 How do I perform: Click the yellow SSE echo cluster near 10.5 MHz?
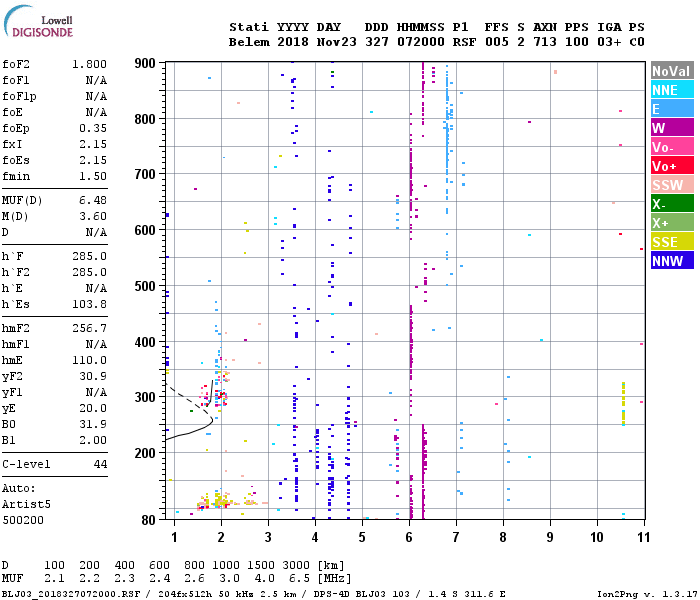pyautogui.click(x=624, y=404)
